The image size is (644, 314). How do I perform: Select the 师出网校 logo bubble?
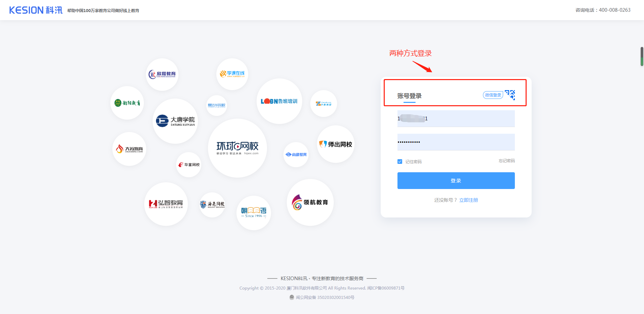(335, 144)
